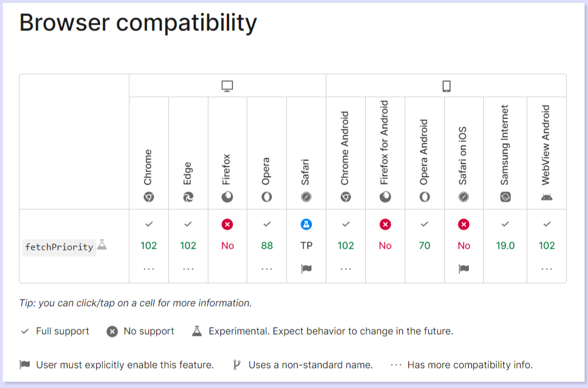This screenshot has width=588, height=388.
Task: Click the Safari TP preview flask icon
Action: coord(306,224)
